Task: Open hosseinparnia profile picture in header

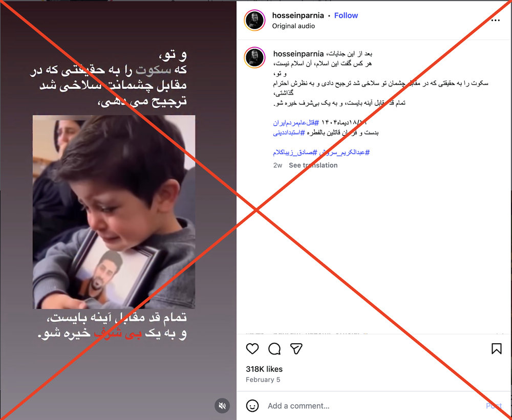Action: point(254,20)
